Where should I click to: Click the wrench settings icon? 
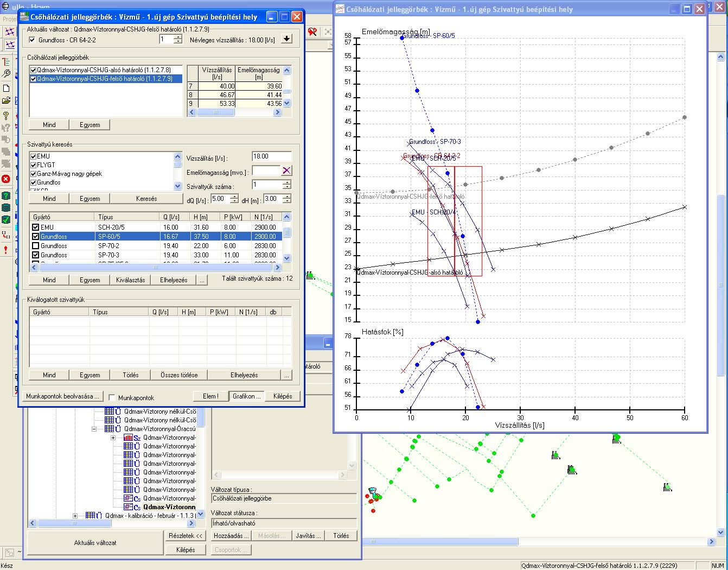point(6,74)
